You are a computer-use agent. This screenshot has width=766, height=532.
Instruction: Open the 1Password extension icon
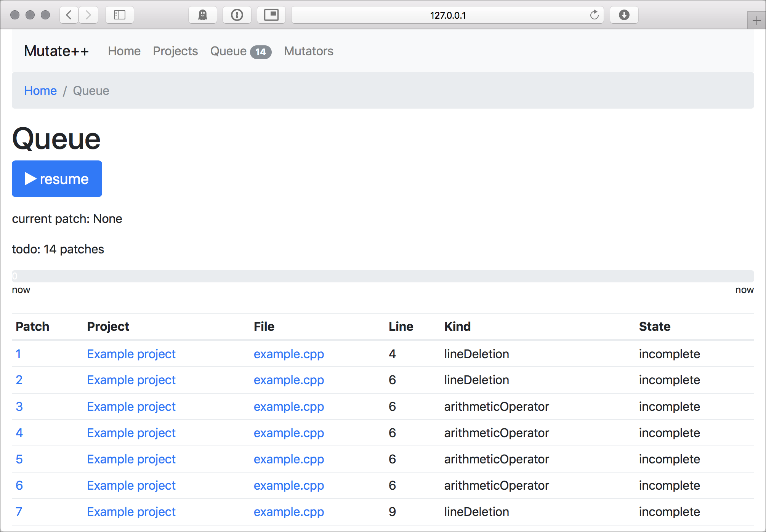pyautogui.click(x=237, y=15)
